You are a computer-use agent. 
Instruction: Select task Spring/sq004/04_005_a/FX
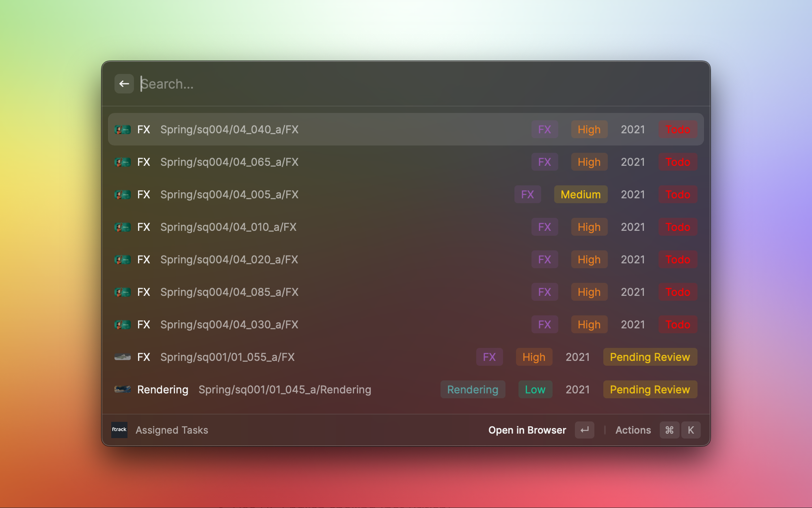[x=229, y=195]
